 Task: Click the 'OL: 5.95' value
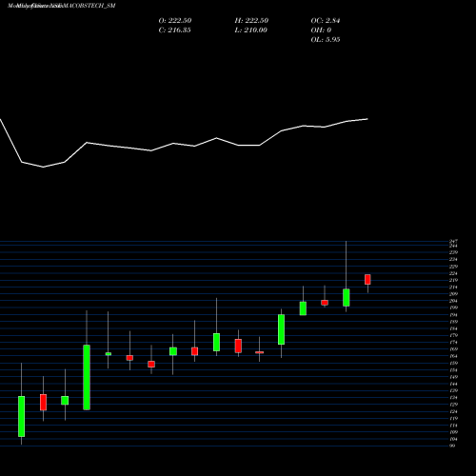(326, 40)
